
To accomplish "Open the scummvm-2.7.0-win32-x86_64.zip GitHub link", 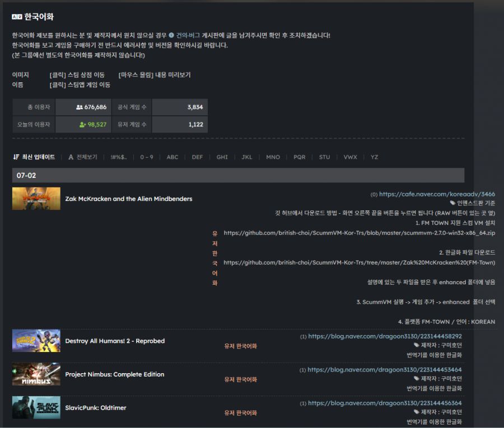I will pyautogui.click(x=360, y=233).
